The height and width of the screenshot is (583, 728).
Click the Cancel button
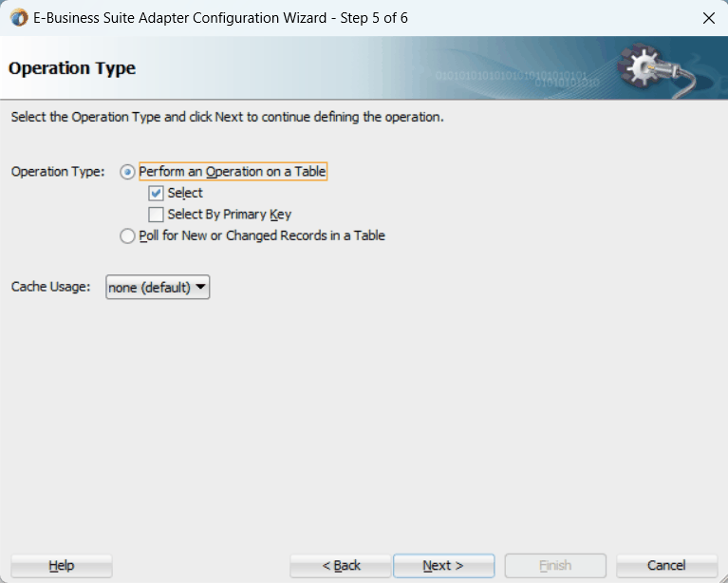(666, 565)
